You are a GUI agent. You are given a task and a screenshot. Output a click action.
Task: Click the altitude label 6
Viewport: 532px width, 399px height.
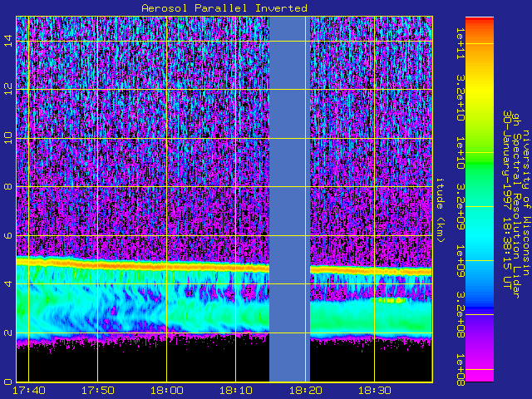point(8,235)
